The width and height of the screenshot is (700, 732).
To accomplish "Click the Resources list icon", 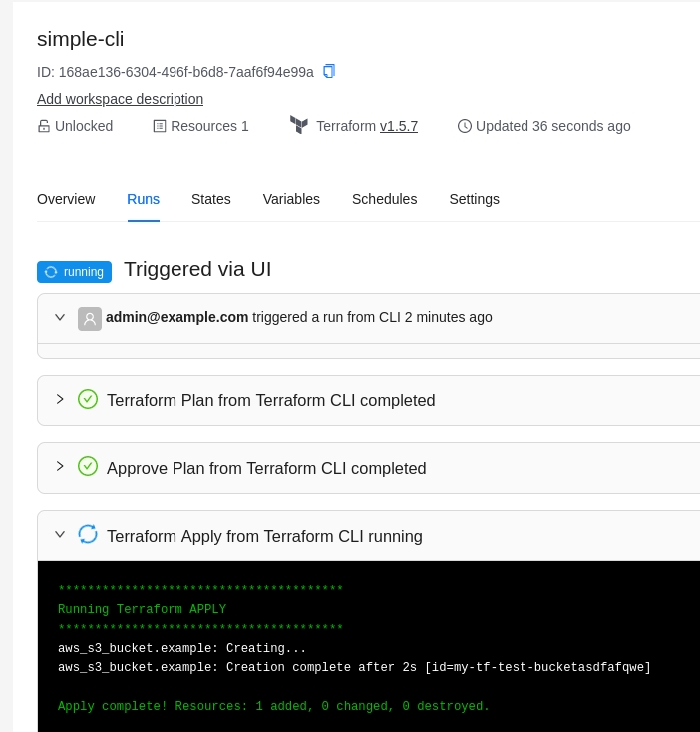I will (160, 126).
